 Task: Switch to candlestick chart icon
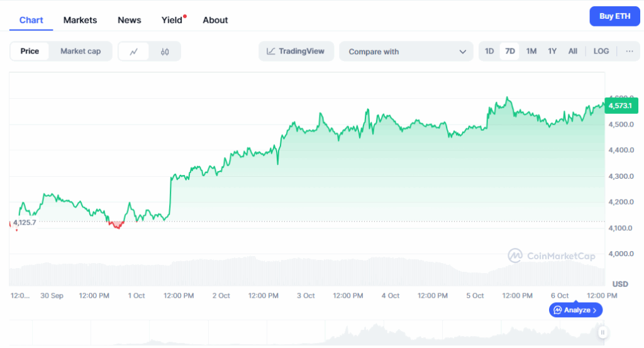click(x=165, y=52)
